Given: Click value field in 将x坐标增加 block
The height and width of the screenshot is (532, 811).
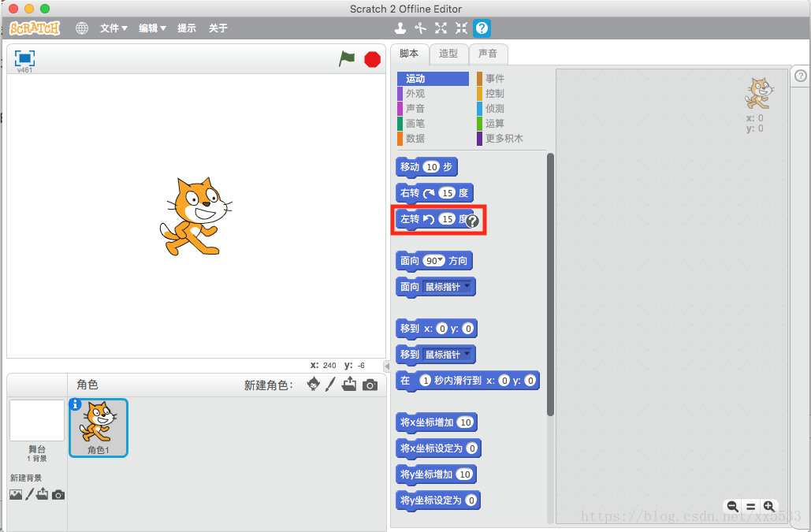Looking at the screenshot, I should tap(466, 422).
